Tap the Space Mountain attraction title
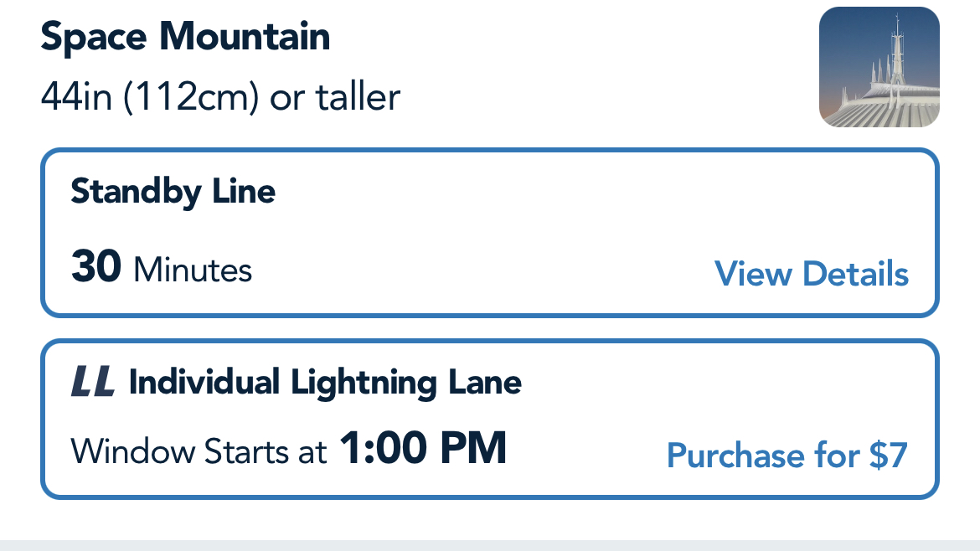 point(185,37)
